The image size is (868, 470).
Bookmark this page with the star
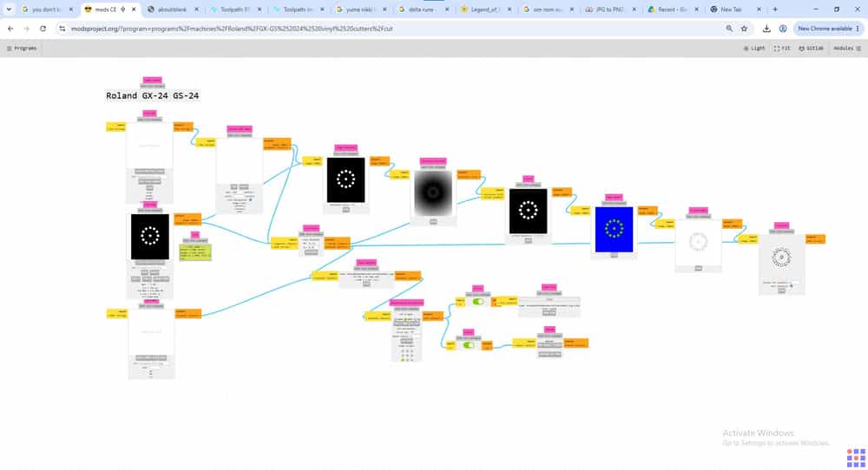[744, 29]
